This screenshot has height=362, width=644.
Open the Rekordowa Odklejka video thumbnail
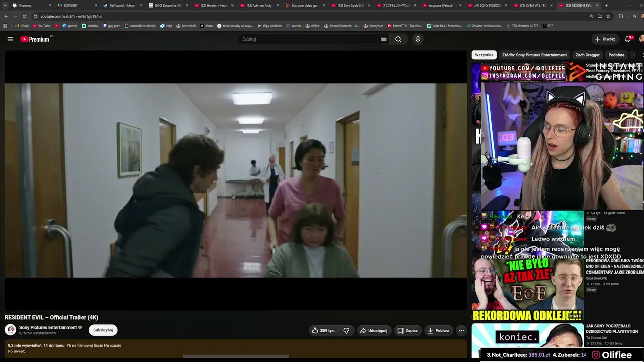click(x=528, y=289)
